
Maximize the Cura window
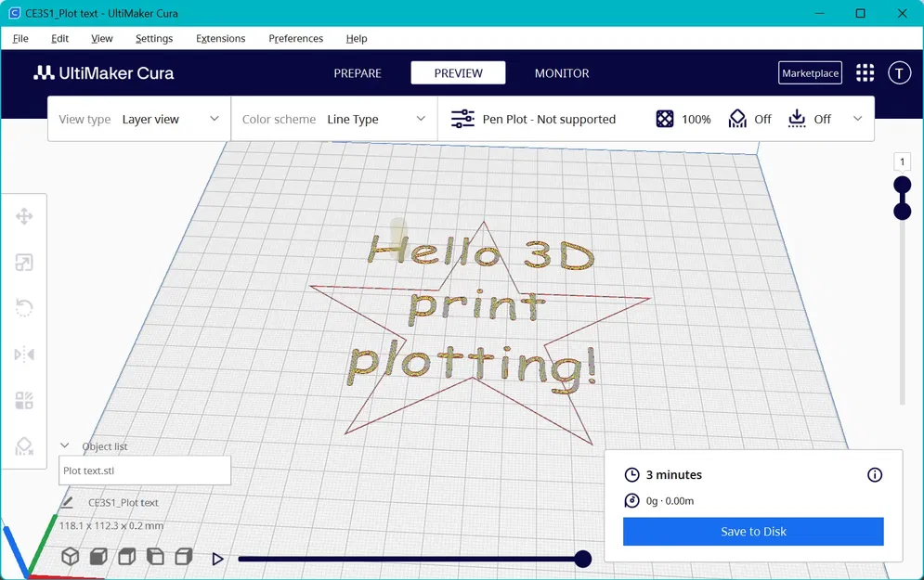coord(860,13)
